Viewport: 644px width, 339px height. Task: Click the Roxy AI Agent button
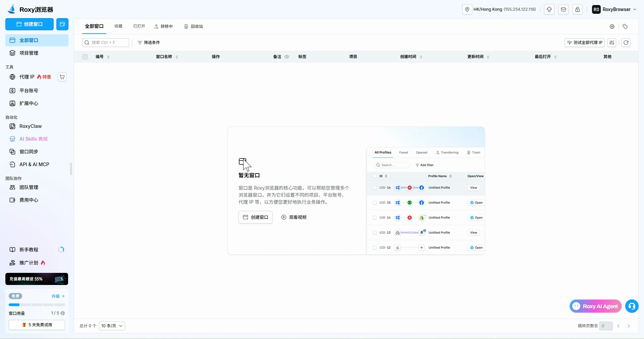pyautogui.click(x=596, y=306)
